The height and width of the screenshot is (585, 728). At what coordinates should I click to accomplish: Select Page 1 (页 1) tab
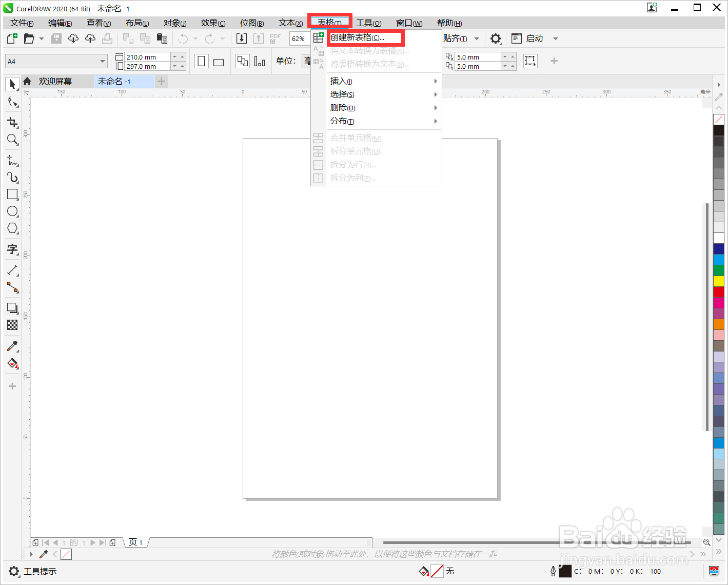(x=136, y=542)
